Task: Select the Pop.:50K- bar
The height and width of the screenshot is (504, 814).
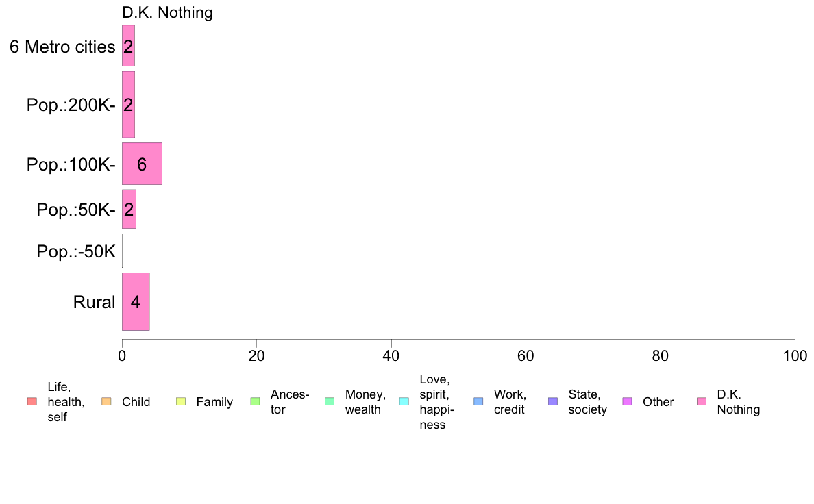Action: click(x=129, y=209)
